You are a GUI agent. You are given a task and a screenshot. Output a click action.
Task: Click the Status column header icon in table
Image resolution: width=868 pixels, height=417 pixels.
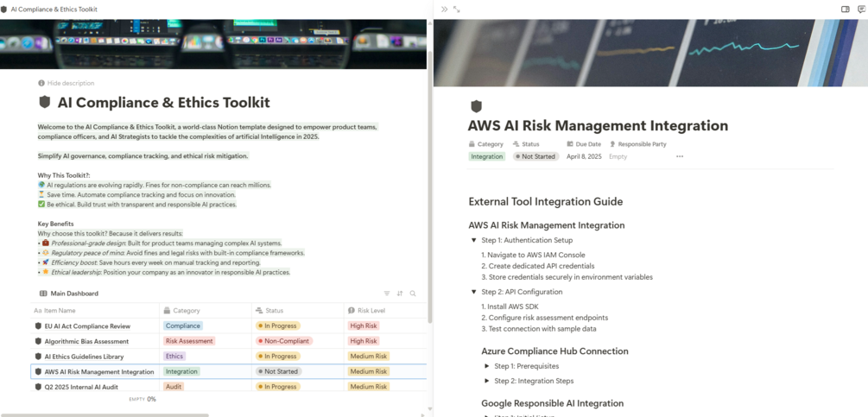click(259, 311)
